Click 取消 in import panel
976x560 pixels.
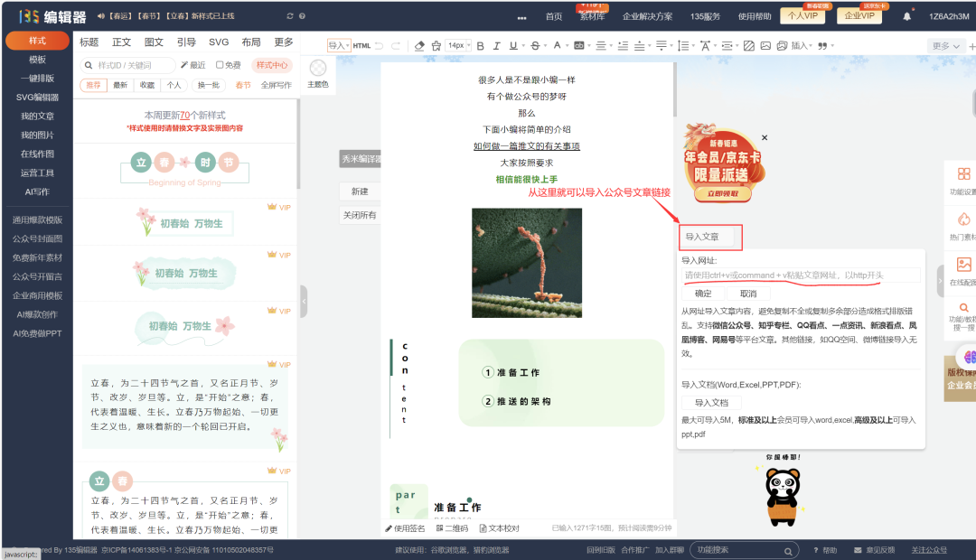748,294
